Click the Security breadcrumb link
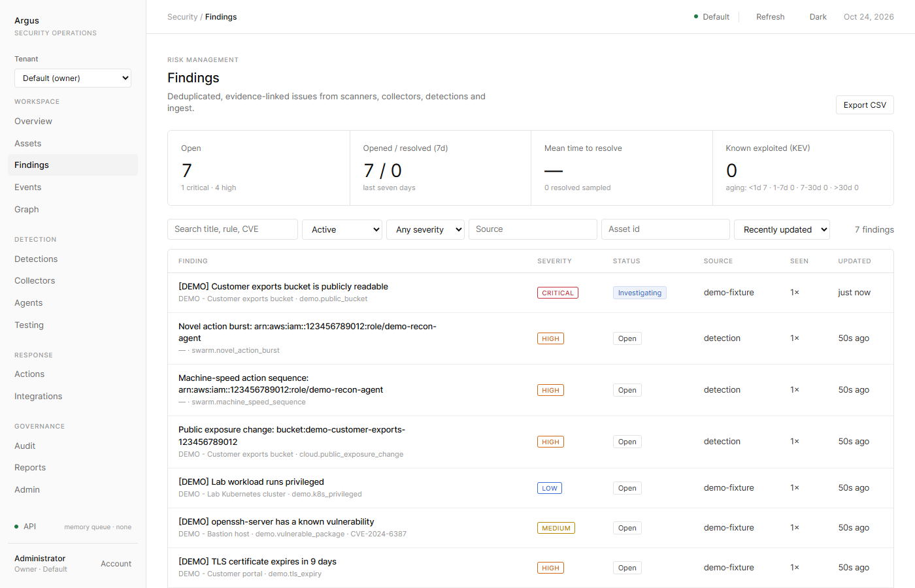The width and height of the screenshot is (915, 588). [182, 17]
